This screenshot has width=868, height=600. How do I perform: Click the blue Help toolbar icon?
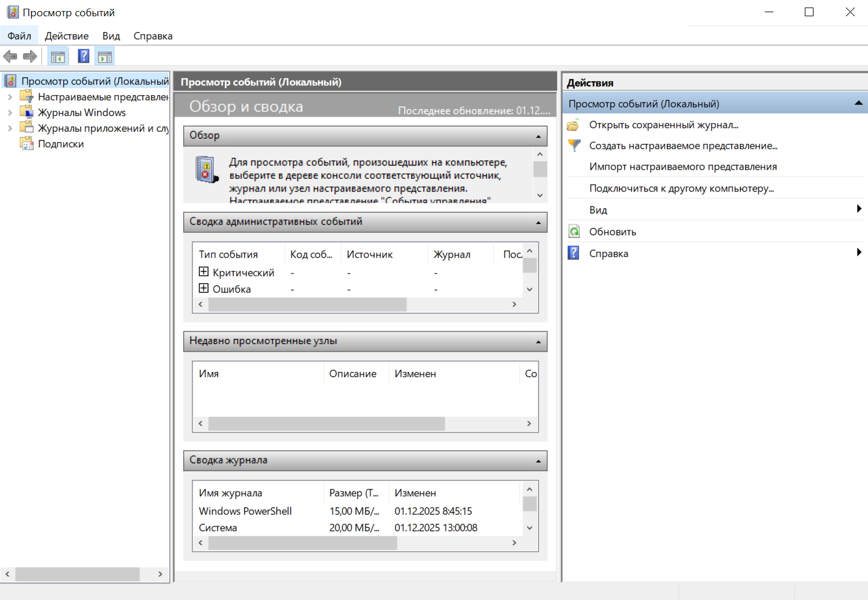click(83, 56)
